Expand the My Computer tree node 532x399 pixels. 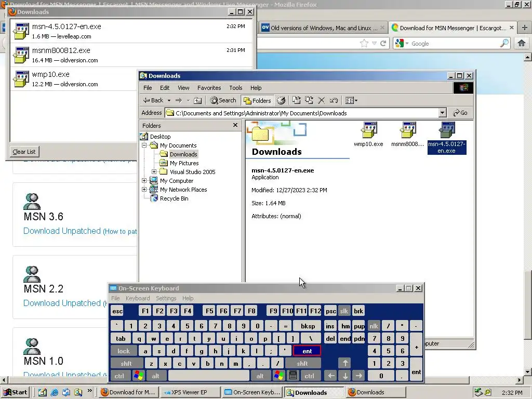tap(144, 181)
